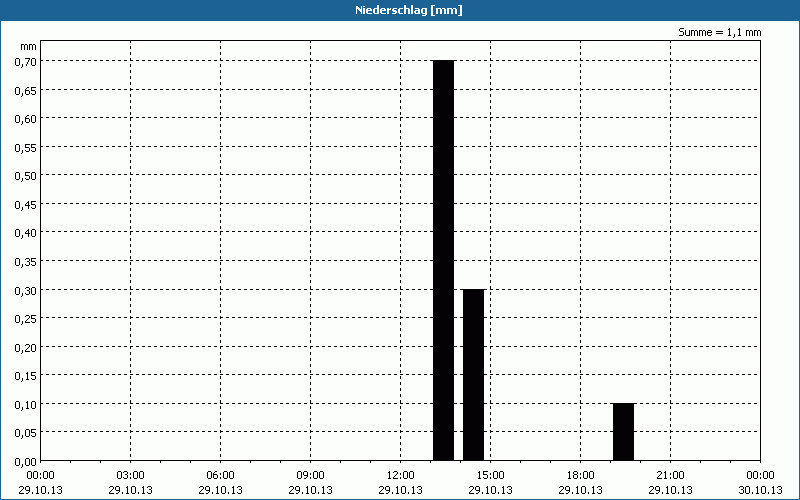Image resolution: width=800 pixels, height=500 pixels.
Task: Click the 18:00 time axis label
Action: [581, 476]
